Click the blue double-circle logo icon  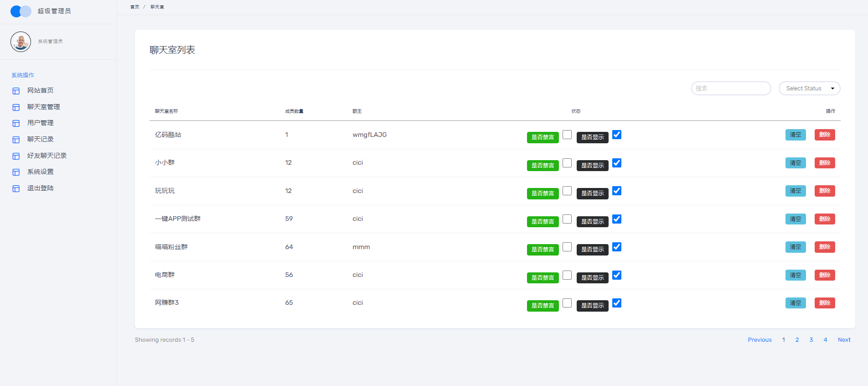point(21,11)
